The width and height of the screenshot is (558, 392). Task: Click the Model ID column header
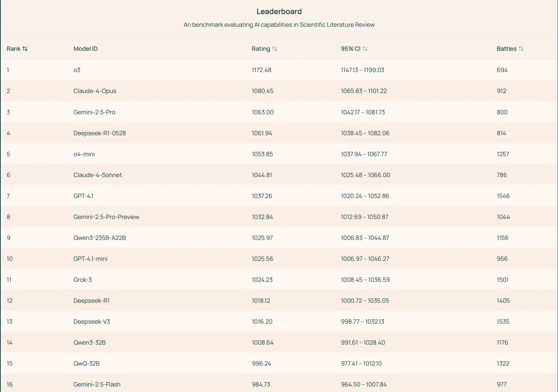[86, 49]
